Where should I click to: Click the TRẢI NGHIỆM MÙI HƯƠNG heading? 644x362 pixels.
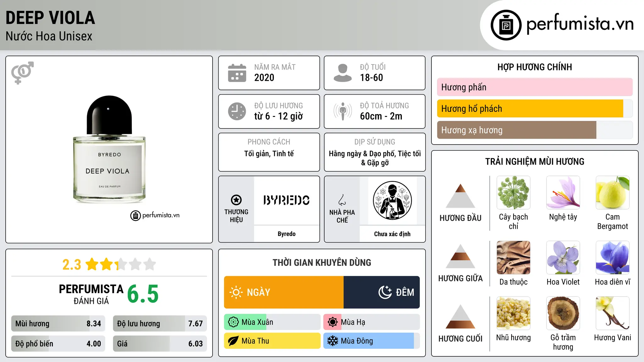coord(535,162)
